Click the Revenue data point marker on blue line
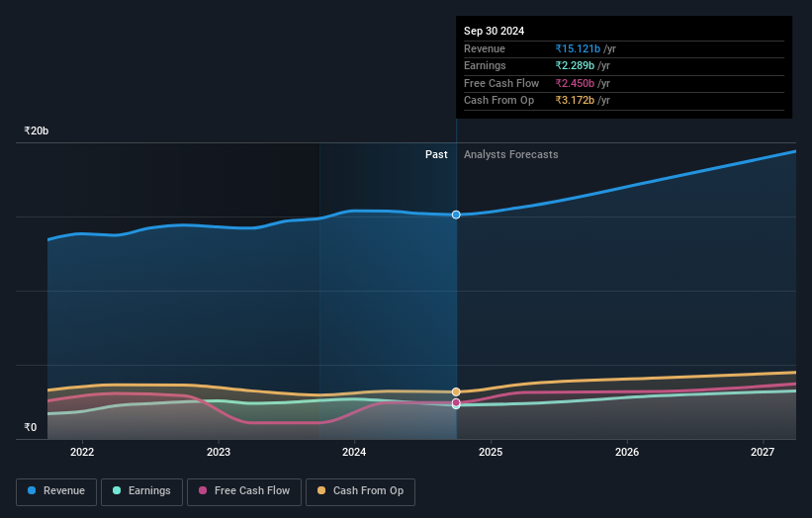The image size is (812, 518). pyautogui.click(x=456, y=215)
